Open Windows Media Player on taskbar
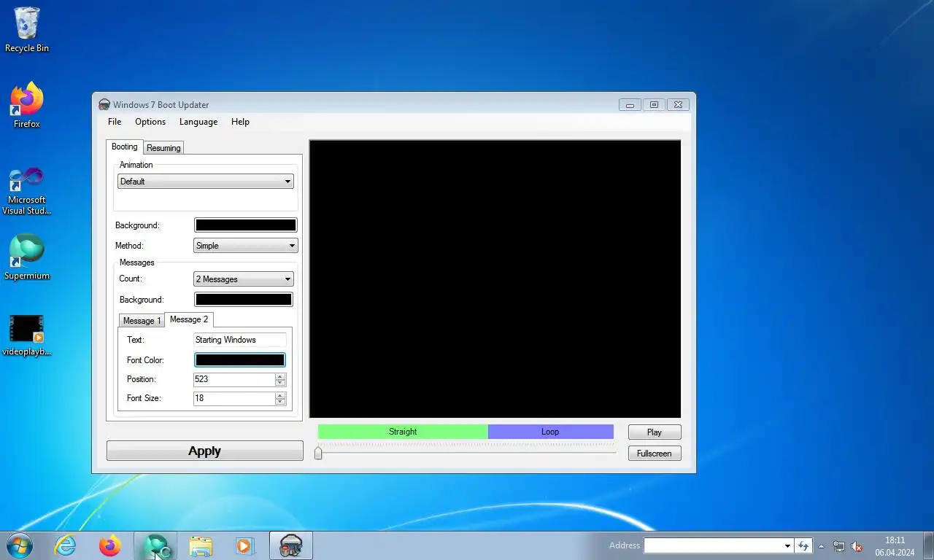Viewport: 934px width, 560px height. pyautogui.click(x=244, y=545)
